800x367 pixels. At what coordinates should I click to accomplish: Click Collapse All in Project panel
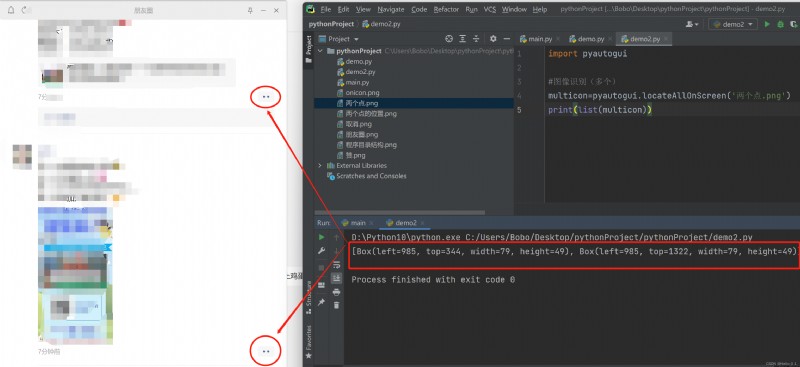476,39
